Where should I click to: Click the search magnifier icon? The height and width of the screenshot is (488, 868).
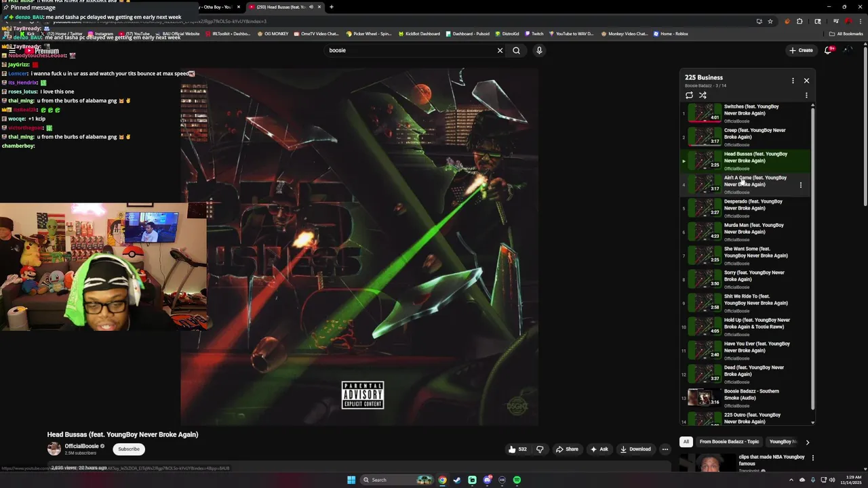click(x=516, y=50)
